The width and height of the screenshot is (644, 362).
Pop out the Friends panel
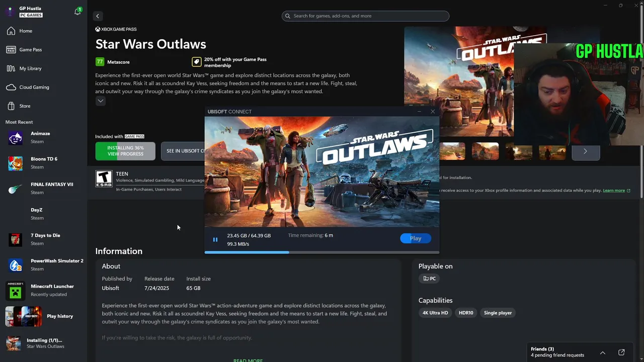[621, 352]
